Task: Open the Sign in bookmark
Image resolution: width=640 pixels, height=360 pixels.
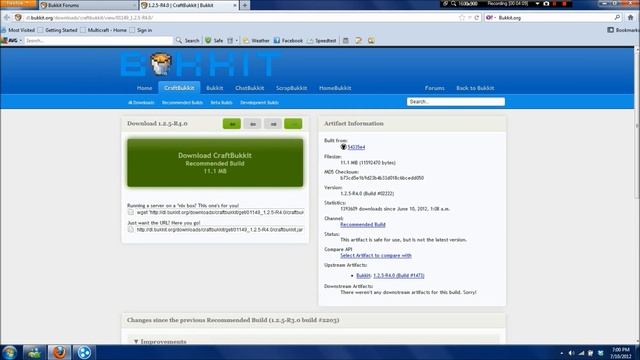Action: pos(141,30)
